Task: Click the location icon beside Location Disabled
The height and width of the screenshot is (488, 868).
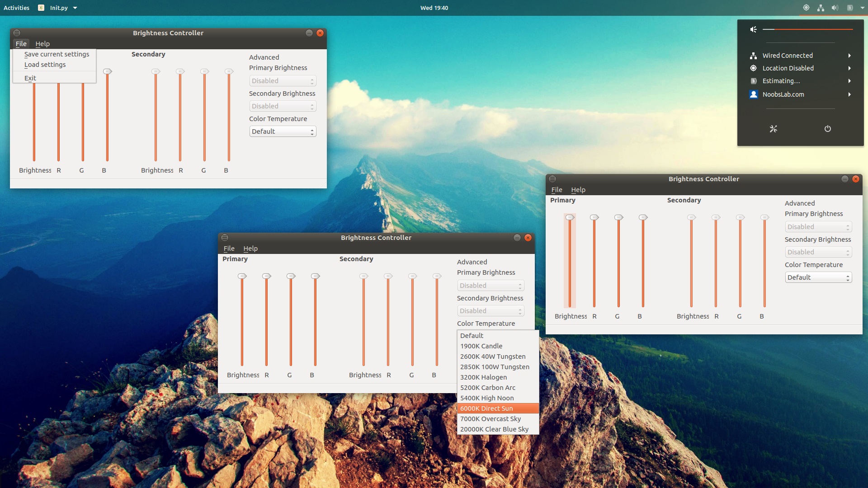Action: pos(753,68)
